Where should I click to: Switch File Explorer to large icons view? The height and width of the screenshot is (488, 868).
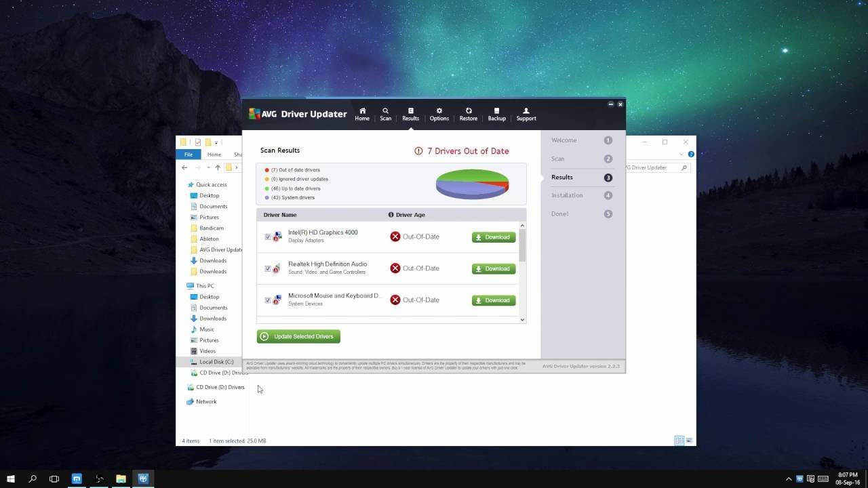(x=689, y=441)
